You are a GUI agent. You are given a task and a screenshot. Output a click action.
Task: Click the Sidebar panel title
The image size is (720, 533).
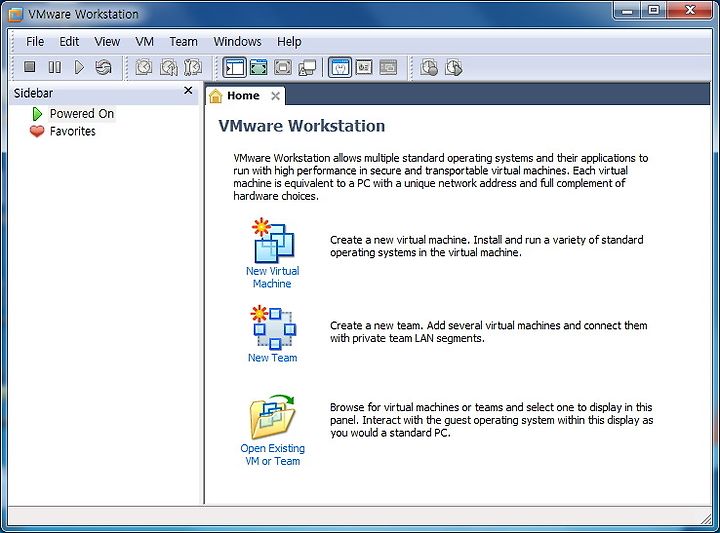point(33,93)
